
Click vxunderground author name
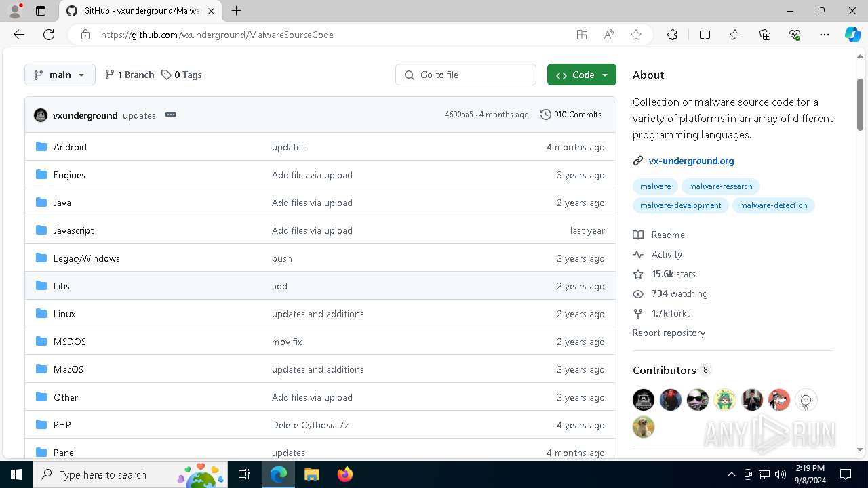85,115
